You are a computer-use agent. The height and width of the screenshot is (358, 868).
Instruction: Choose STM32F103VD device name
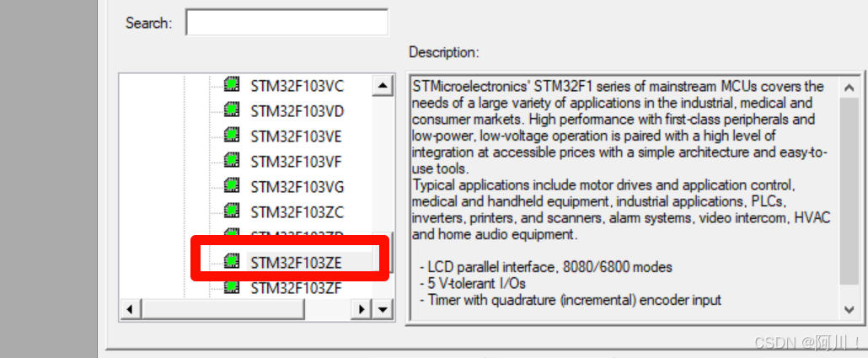(x=297, y=112)
